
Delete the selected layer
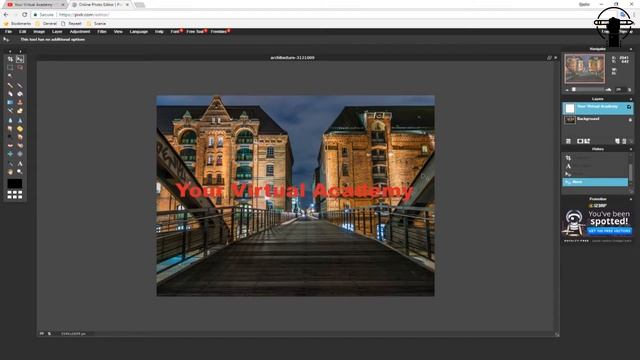(624, 141)
